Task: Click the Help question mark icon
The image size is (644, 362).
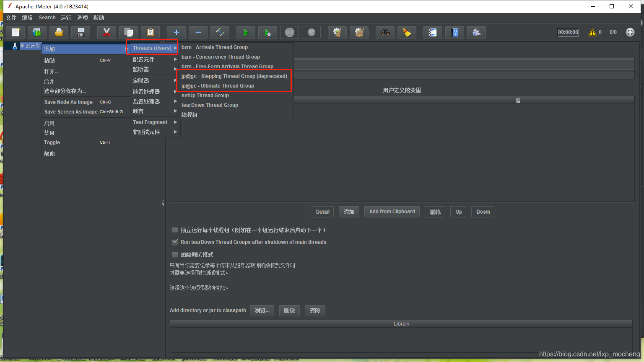Action: [454, 32]
